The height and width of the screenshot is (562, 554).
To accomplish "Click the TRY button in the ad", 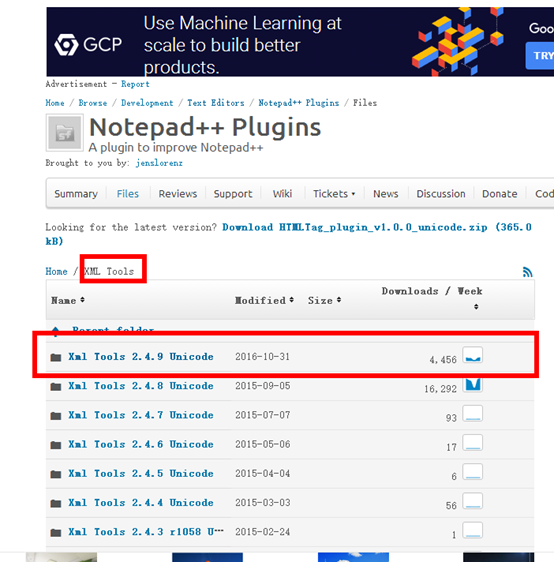I will [x=540, y=56].
